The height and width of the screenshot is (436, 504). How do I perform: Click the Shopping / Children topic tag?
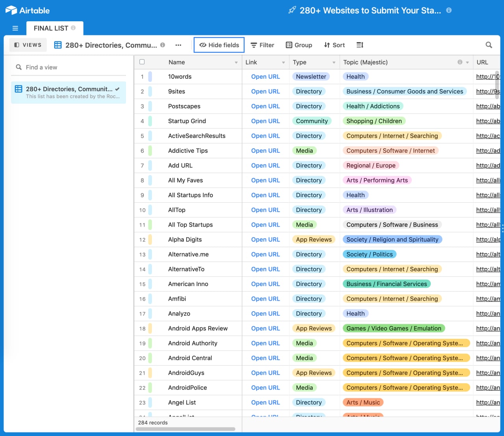click(x=374, y=121)
